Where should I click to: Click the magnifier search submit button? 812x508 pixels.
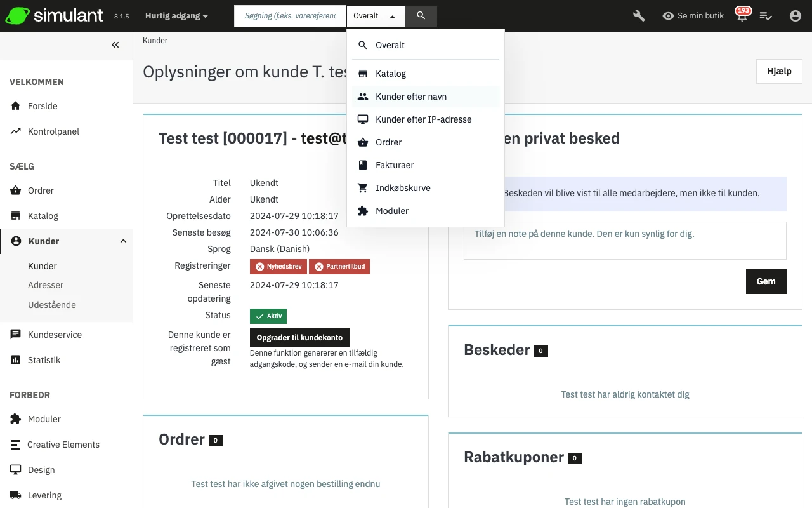pyautogui.click(x=421, y=16)
